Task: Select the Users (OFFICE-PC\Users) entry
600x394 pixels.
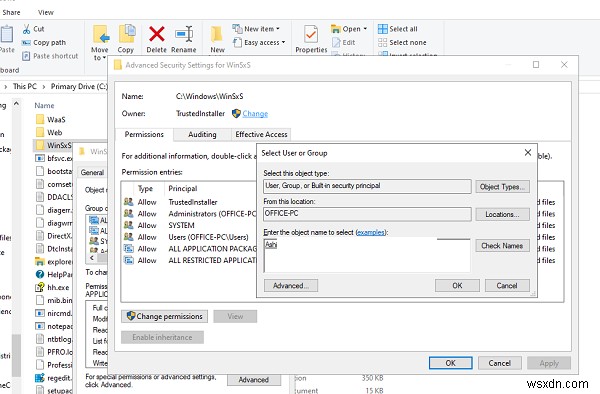Action: click(189, 237)
